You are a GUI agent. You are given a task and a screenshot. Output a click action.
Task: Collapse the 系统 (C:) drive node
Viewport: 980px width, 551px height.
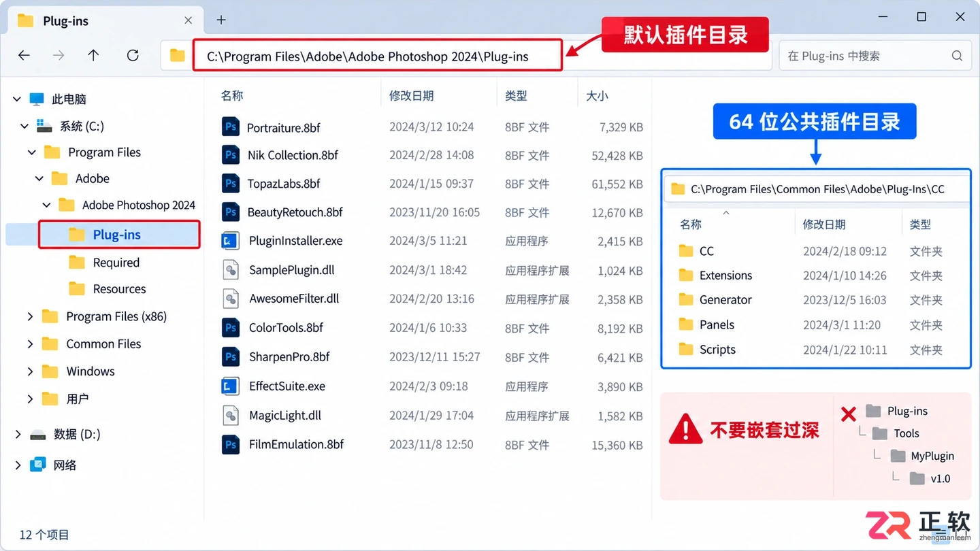click(24, 126)
